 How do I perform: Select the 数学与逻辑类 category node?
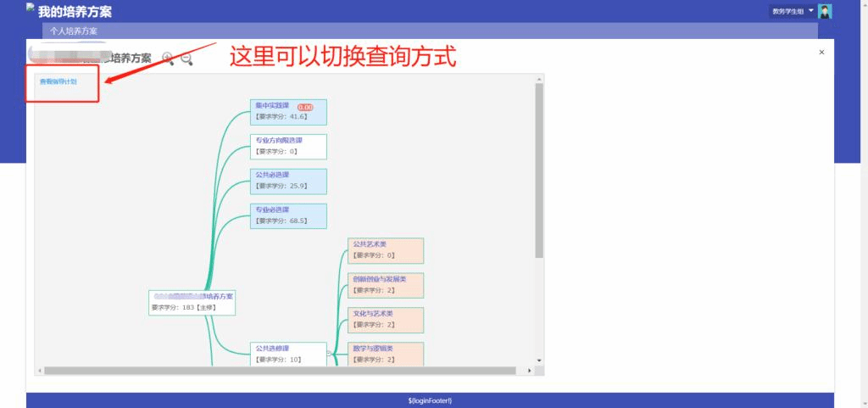[x=386, y=355]
